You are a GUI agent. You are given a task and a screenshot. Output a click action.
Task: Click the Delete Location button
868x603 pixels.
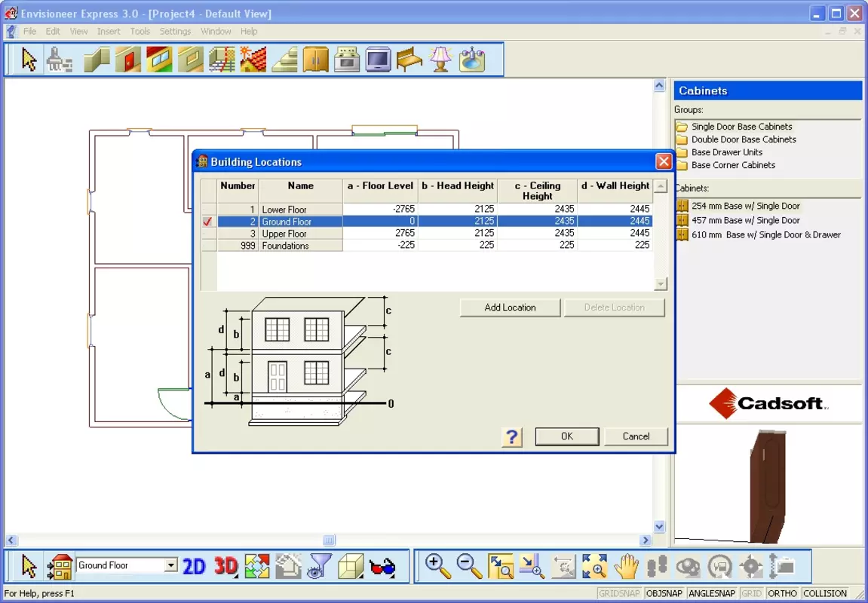[x=614, y=308]
